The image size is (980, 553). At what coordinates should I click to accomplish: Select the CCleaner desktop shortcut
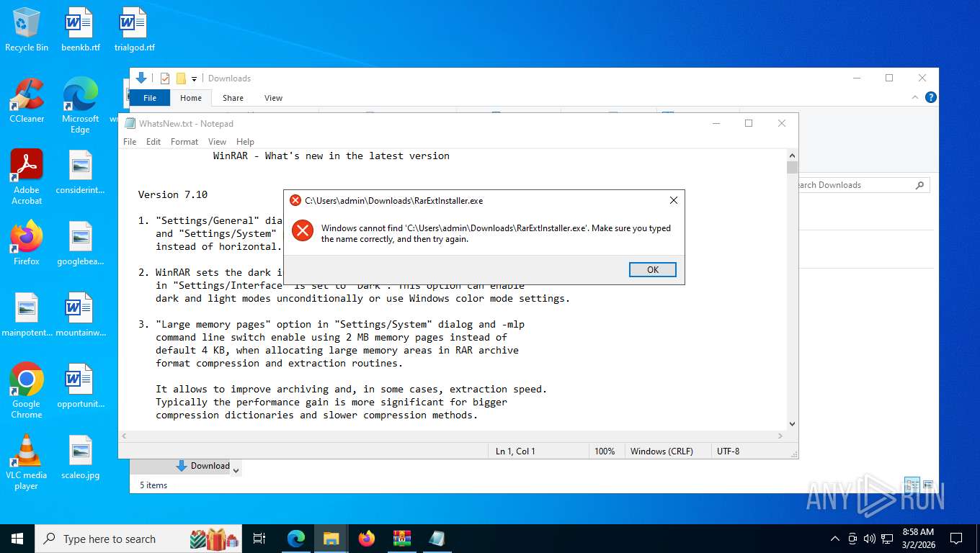(27, 100)
